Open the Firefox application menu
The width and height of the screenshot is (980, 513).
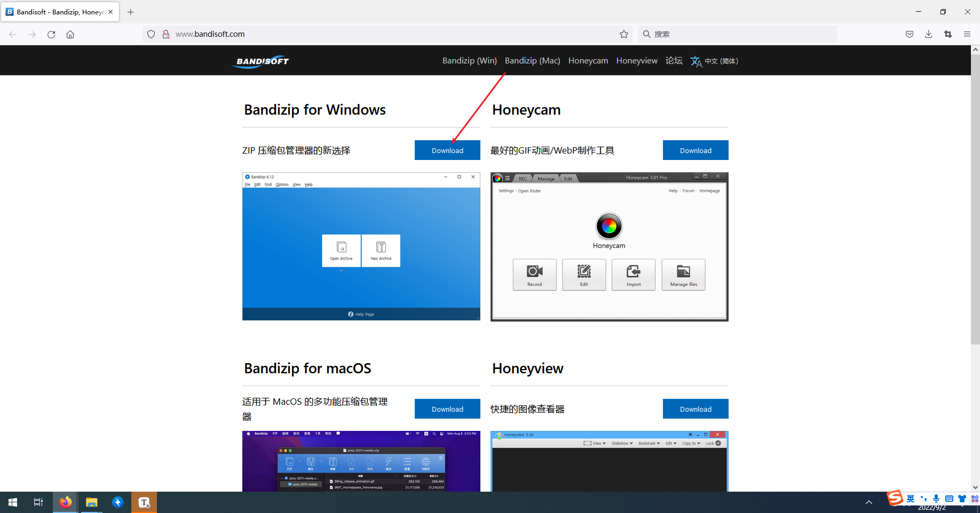(x=967, y=34)
